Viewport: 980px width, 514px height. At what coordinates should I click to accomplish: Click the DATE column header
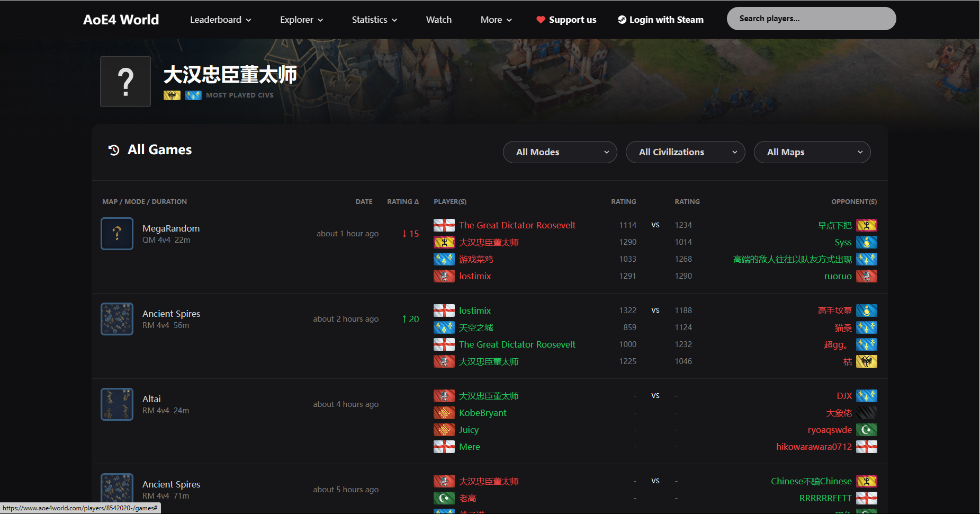364,202
